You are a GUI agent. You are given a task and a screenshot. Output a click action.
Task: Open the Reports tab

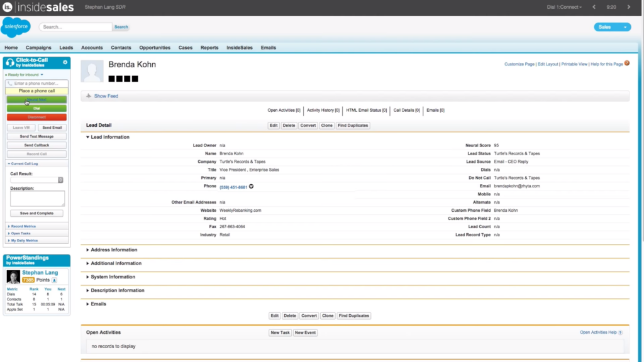(209, 48)
